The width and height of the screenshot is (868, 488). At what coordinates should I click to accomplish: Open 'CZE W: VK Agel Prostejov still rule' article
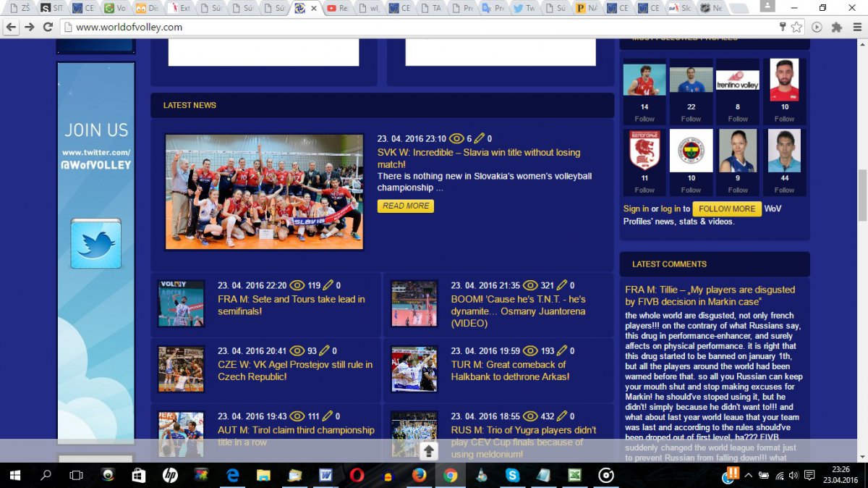(x=295, y=371)
